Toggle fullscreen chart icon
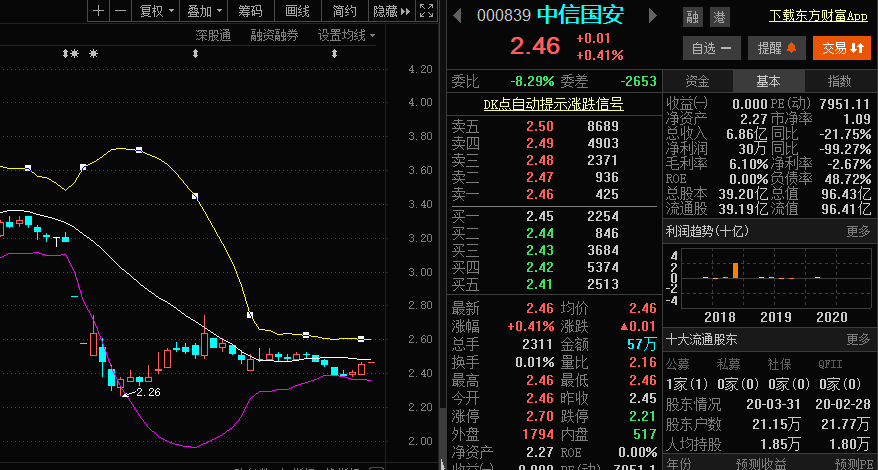878x470 pixels. tap(427, 11)
